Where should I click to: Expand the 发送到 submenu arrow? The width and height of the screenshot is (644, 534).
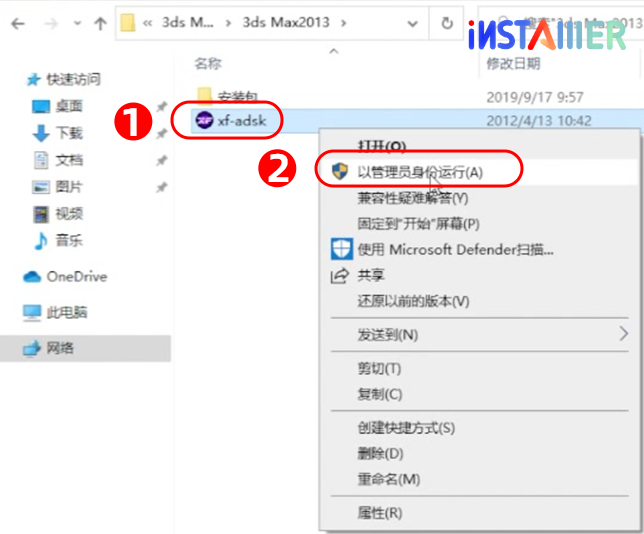click(x=623, y=334)
